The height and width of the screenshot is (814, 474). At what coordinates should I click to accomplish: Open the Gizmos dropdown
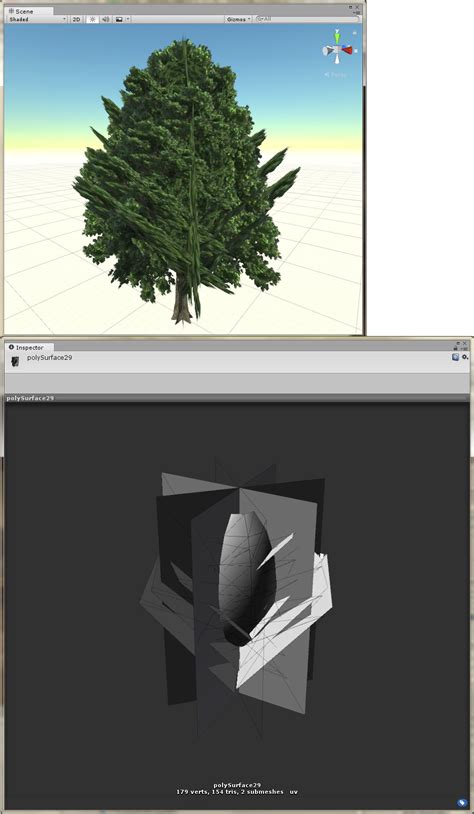(239, 19)
